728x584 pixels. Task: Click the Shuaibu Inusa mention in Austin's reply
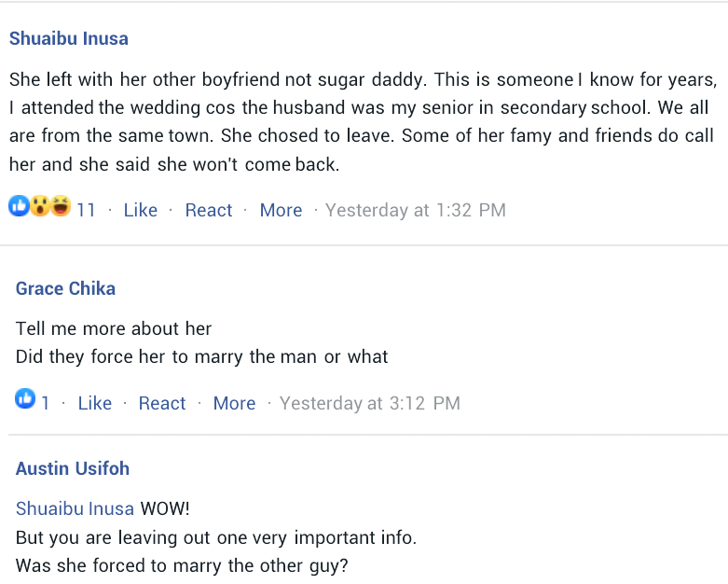(76, 509)
